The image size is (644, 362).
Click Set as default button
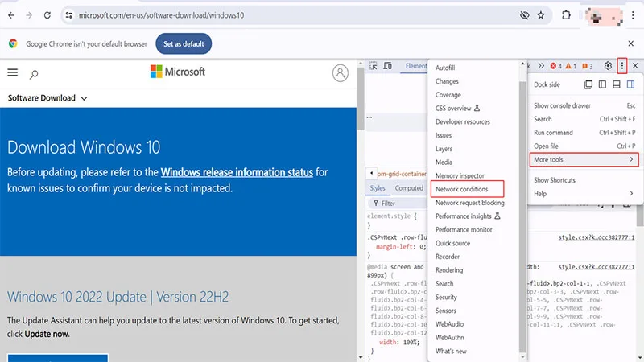[184, 43]
